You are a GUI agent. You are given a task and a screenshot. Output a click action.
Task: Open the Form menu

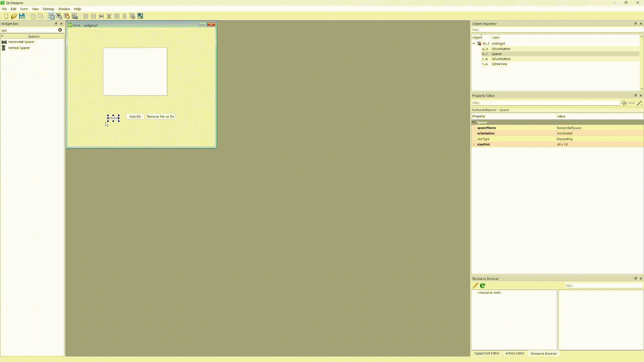coord(24,9)
